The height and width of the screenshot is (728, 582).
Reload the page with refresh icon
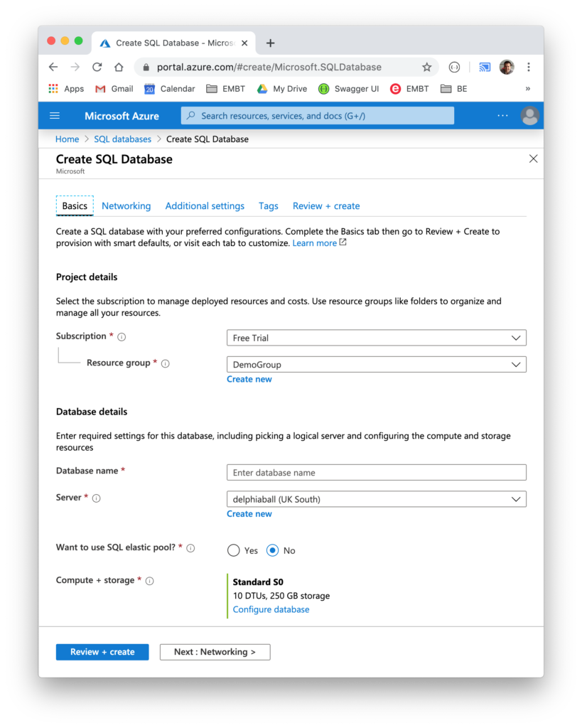(x=97, y=67)
